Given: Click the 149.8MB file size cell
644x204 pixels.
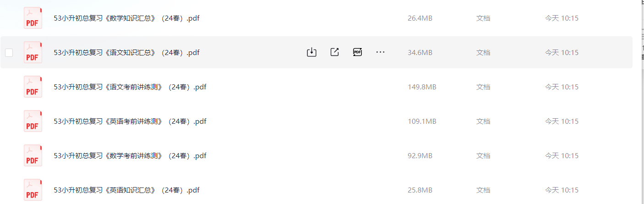Looking at the screenshot, I should pos(422,87).
